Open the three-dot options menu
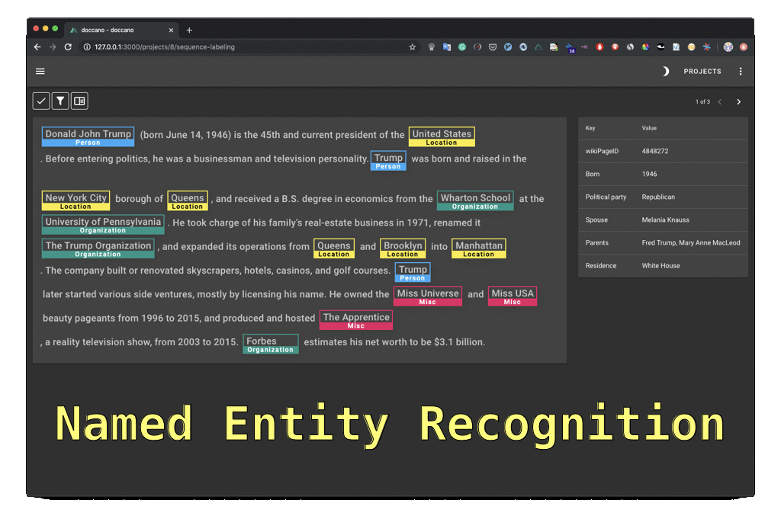Screen dimensions: 781x532 741,71
